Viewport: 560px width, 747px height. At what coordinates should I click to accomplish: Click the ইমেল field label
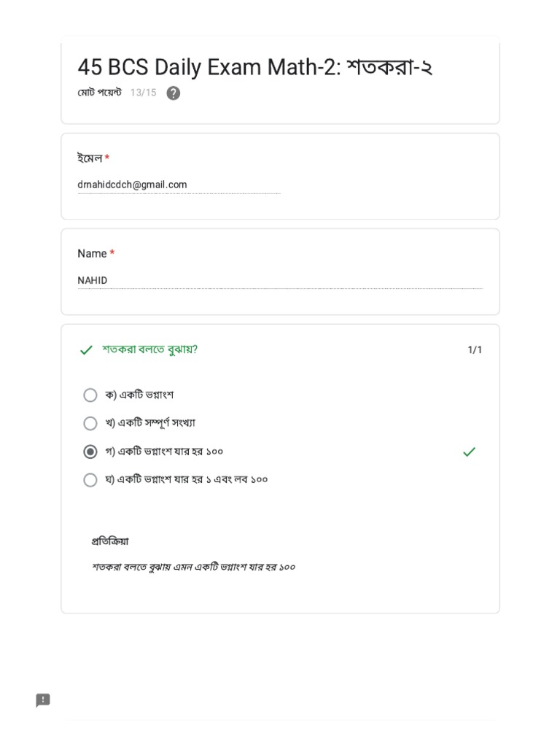pos(90,158)
